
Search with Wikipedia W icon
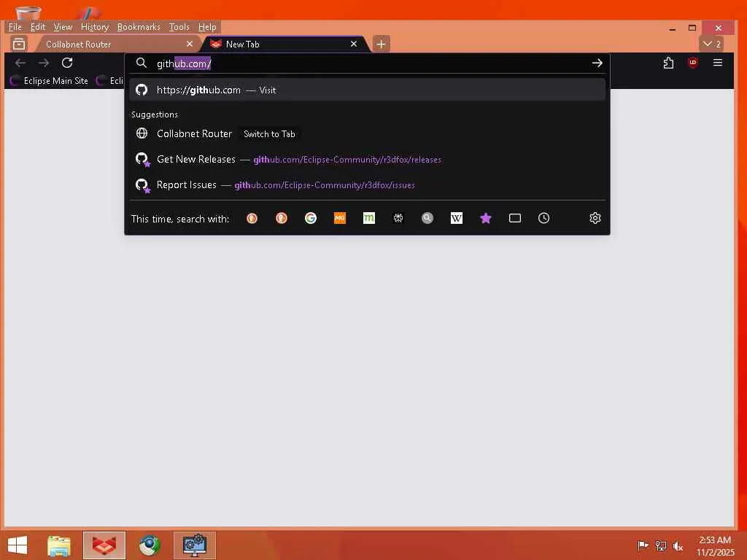tap(457, 218)
